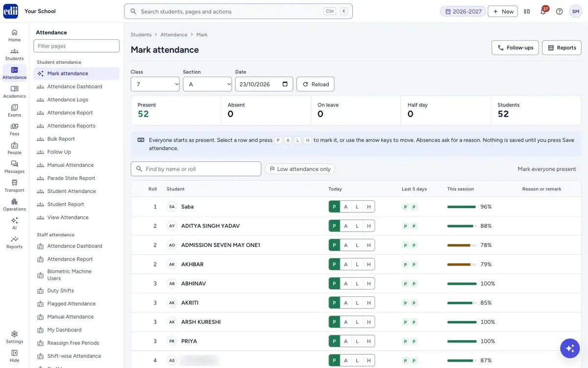Viewport: 588px width, 368px height.
Task: Open Bulk Report in sidebar
Action: [x=76, y=139]
